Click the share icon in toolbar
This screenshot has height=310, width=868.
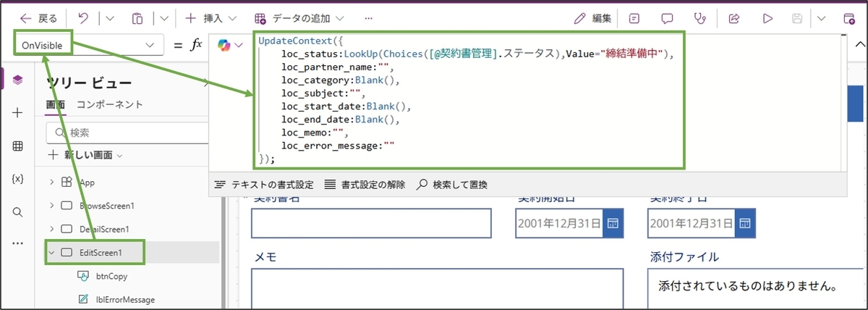pyautogui.click(x=733, y=18)
